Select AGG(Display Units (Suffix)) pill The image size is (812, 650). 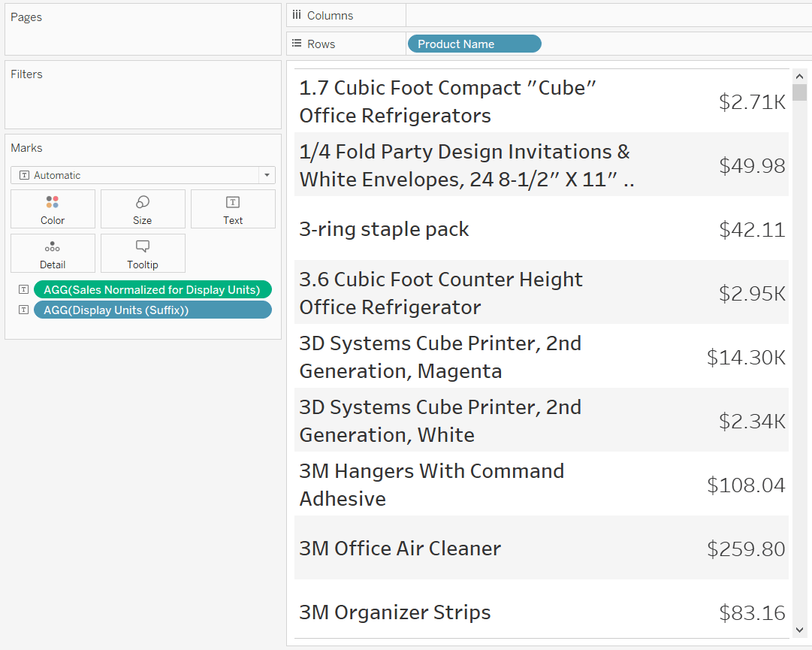click(152, 310)
